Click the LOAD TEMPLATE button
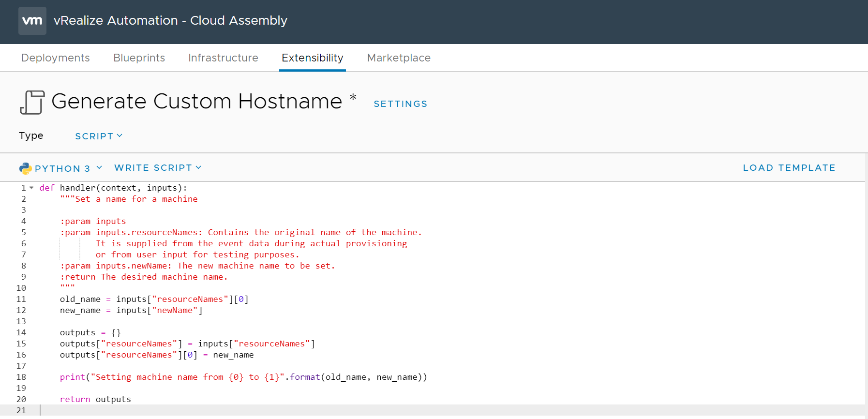The image size is (868, 419). [789, 168]
